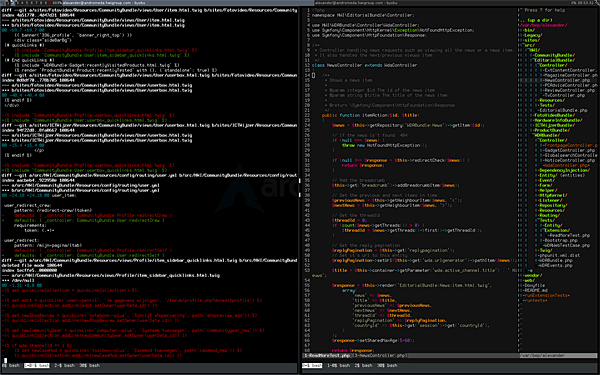Open FrontpageController.php in the tree

pos(569,145)
